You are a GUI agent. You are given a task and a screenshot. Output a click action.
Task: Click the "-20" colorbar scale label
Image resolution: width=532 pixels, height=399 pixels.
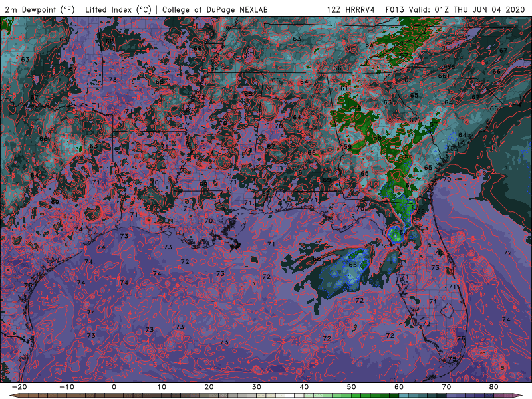tap(19, 387)
